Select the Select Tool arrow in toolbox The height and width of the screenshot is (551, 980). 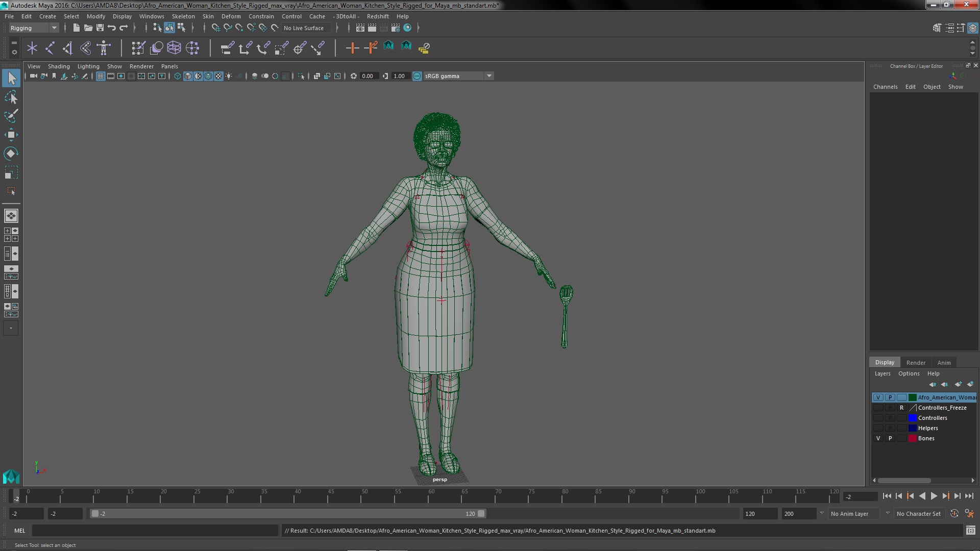11,78
